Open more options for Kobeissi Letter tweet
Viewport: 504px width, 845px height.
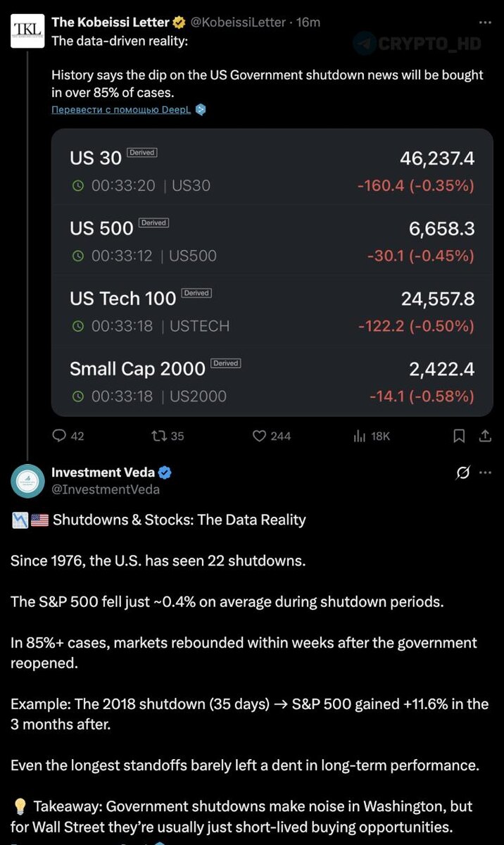(485, 23)
